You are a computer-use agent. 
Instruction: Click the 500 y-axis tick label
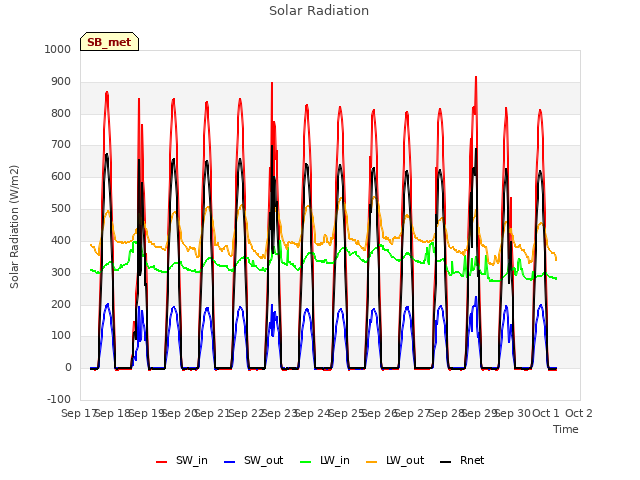[61, 209]
